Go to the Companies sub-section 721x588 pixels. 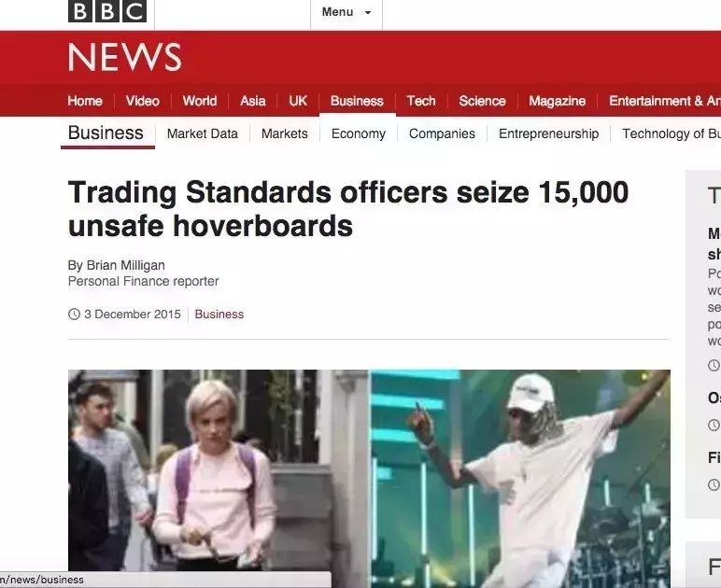(x=443, y=133)
